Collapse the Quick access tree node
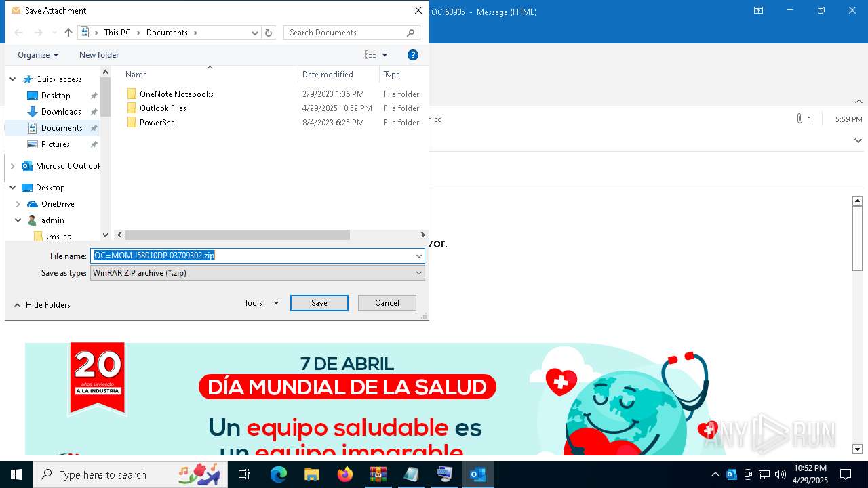Screen dimensions: 868x488 (13, 79)
